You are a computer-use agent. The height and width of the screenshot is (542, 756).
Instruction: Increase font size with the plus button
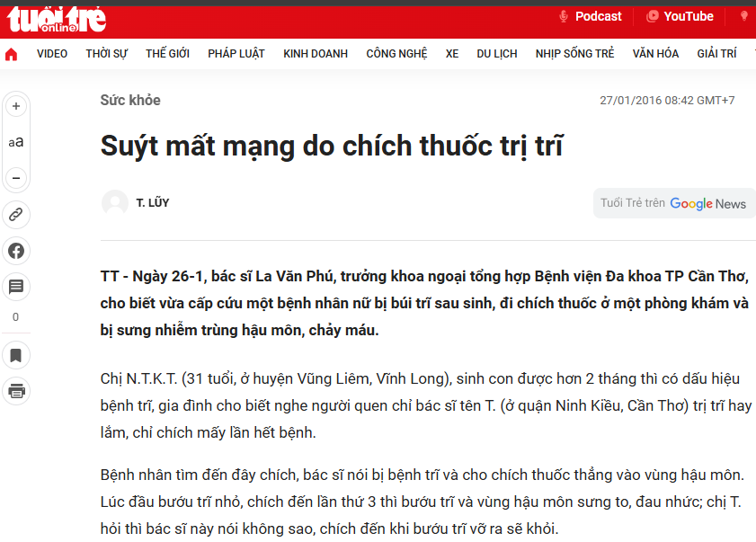[x=16, y=106]
